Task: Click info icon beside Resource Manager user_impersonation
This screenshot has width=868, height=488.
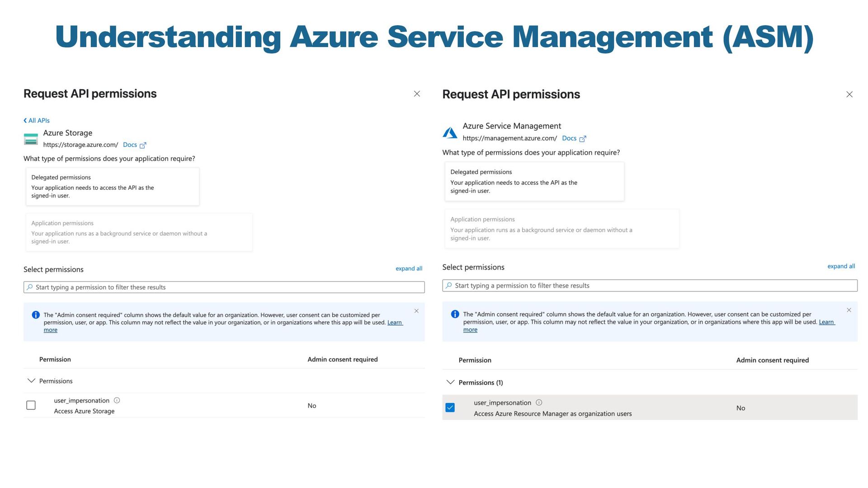Action: click(x=539, y=403)
